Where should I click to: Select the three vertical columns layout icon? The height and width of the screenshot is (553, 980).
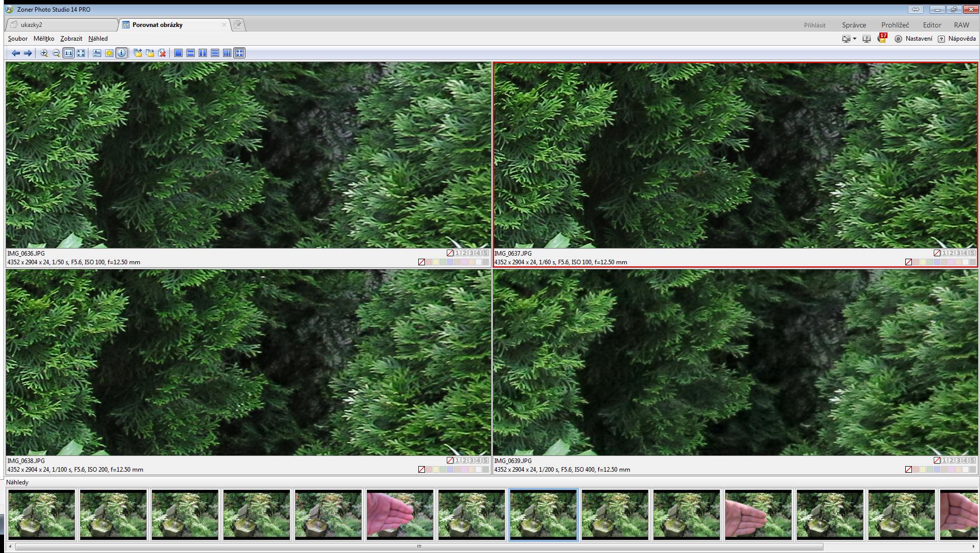[227, 53]
